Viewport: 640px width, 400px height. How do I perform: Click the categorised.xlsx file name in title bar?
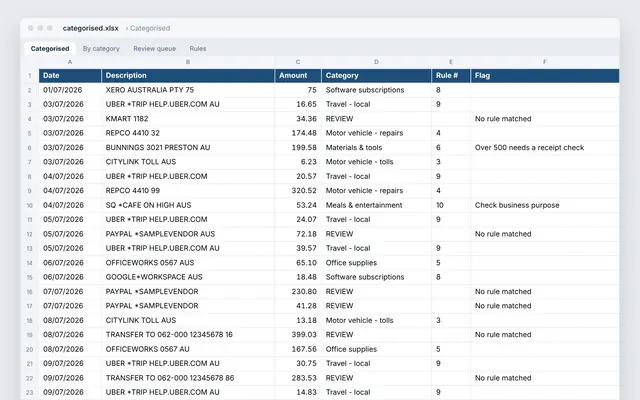91,28
